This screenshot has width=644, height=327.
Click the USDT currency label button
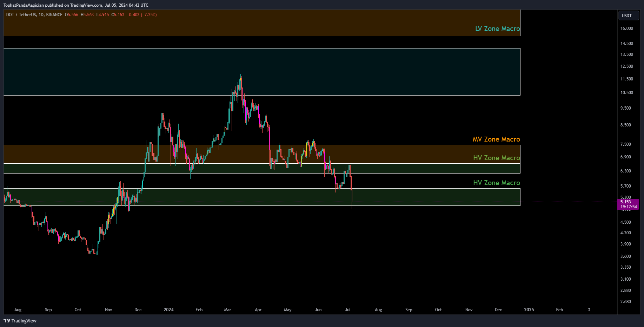tap(629, 15)
